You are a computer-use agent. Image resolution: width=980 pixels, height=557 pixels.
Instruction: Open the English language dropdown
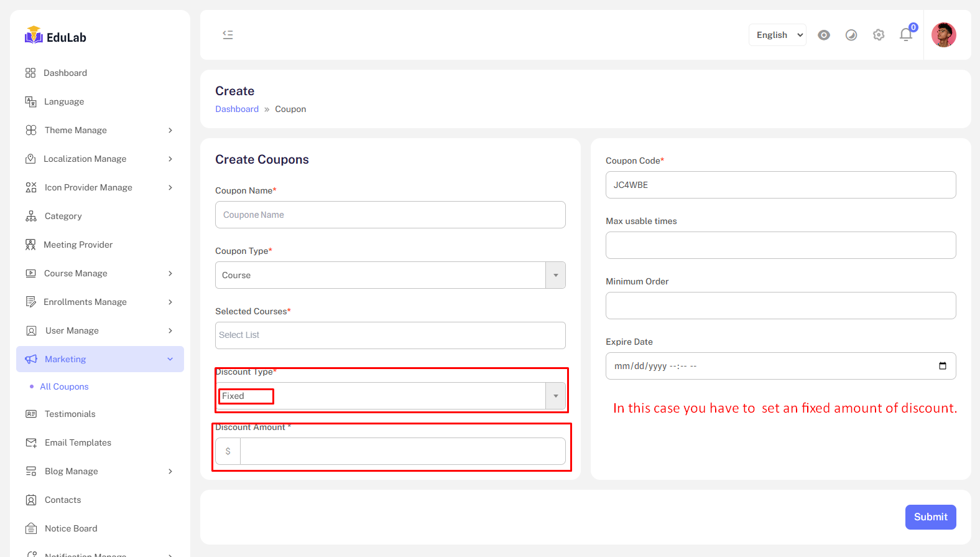point(777,35)
